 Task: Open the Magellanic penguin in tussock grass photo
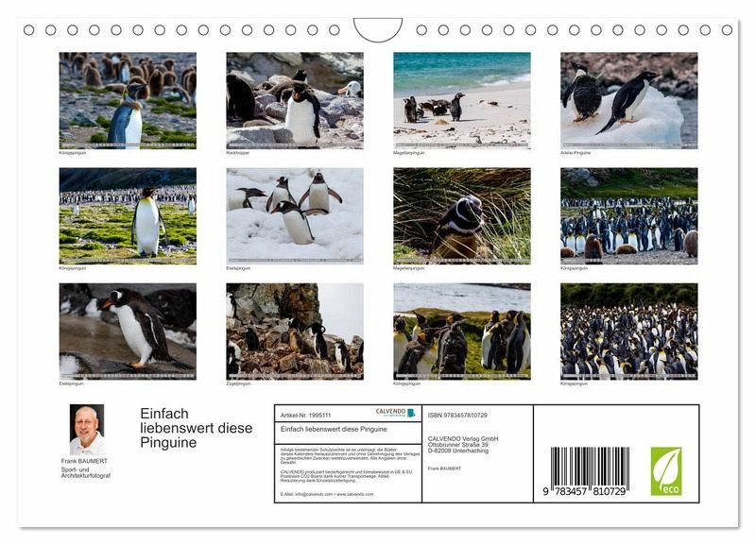462,216
